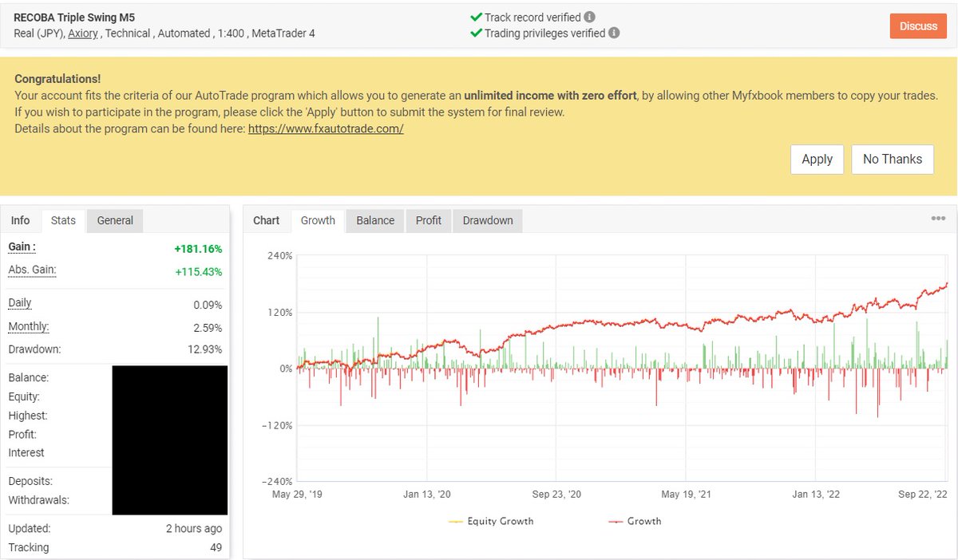Click the +115.43% absolute gain value
Image resolution: width=958 pixels, height=560 pixels.
198,272
